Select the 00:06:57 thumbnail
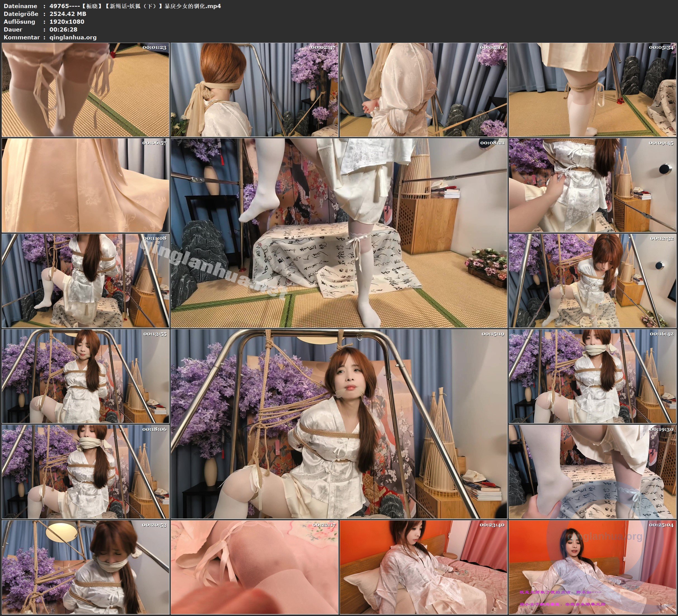Screen dimensions: 678x616 85,185
